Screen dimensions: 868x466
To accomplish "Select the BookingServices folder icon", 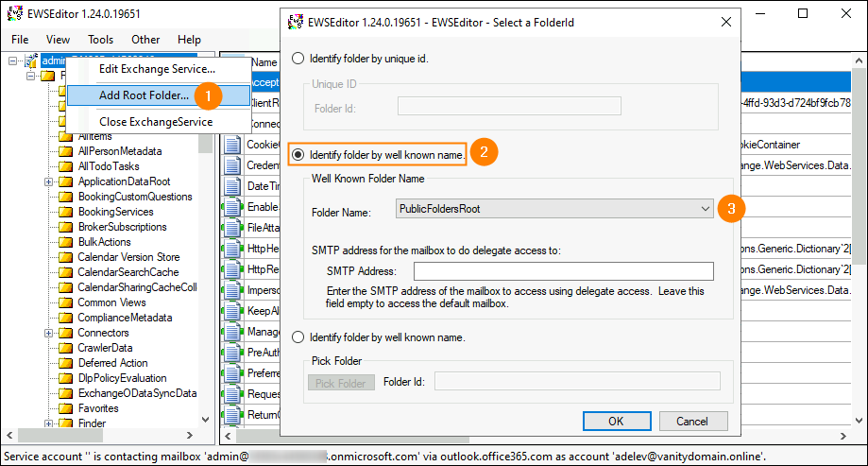I will tap(65, 212).
